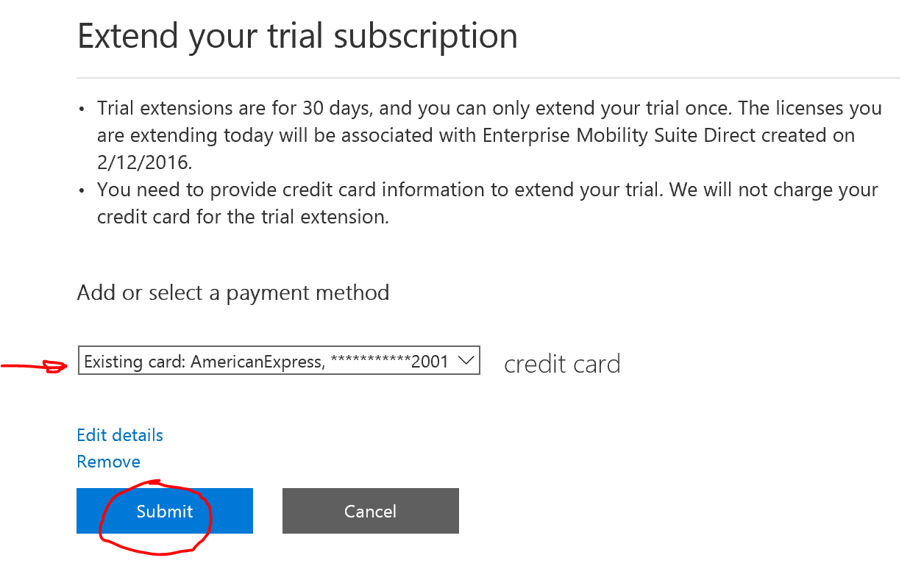The image size is (924, 566).
Task: Click "credit card for the trial extension" line
Action: point(242,217)
